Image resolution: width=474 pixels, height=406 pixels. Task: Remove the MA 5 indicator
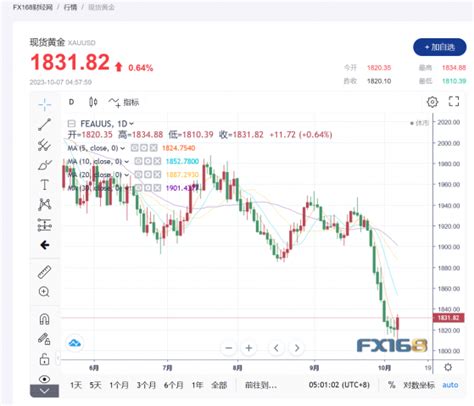[153, 148]
